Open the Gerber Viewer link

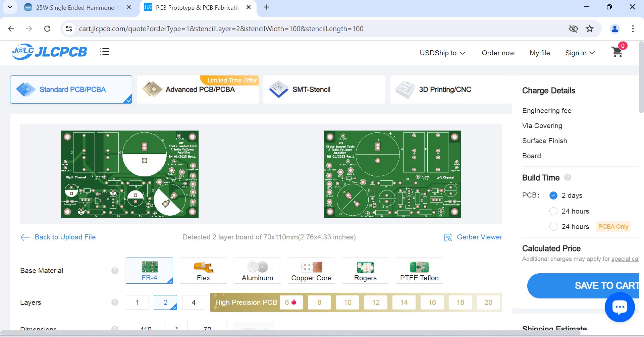coord(479,237)
